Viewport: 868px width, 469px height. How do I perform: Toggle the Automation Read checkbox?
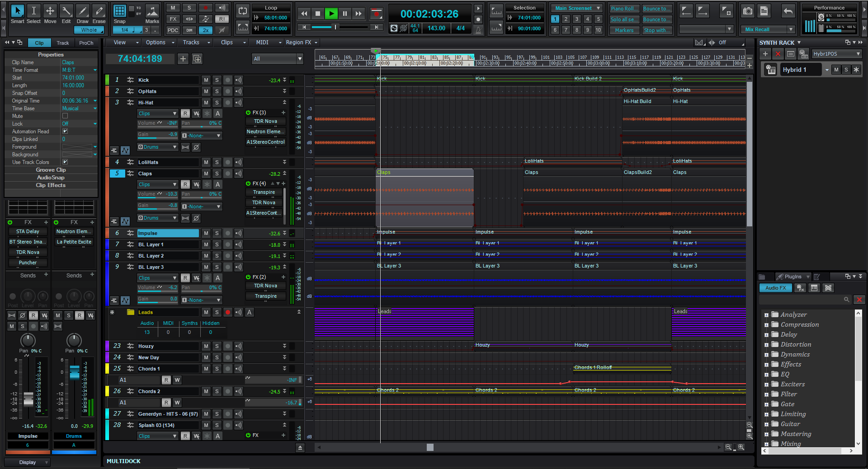[x=65, y=131]
